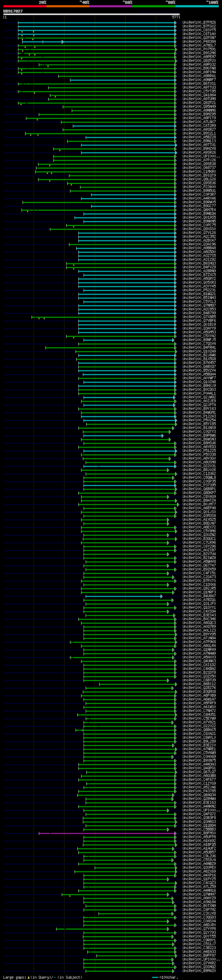Select the UniRef100_A9TTU3 label

pyautogui.click(x=199, y=88)
